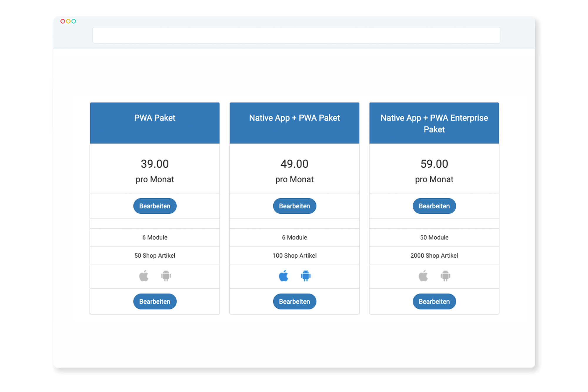This screenshot has width=588, height=392.
Task: Select the PWA Paket header title
Action: [155, 118]
